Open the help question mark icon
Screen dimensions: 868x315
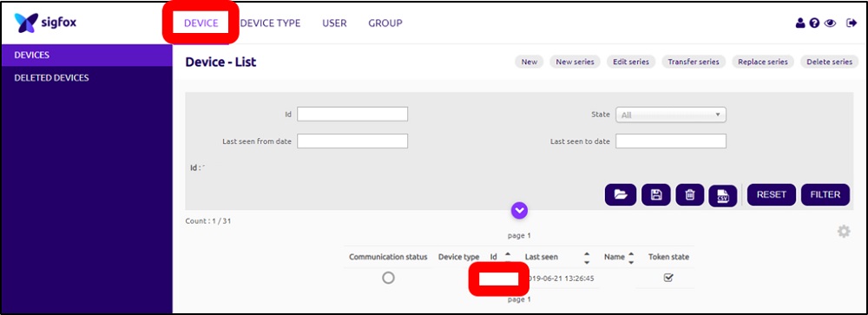click(x=814, y=23)
